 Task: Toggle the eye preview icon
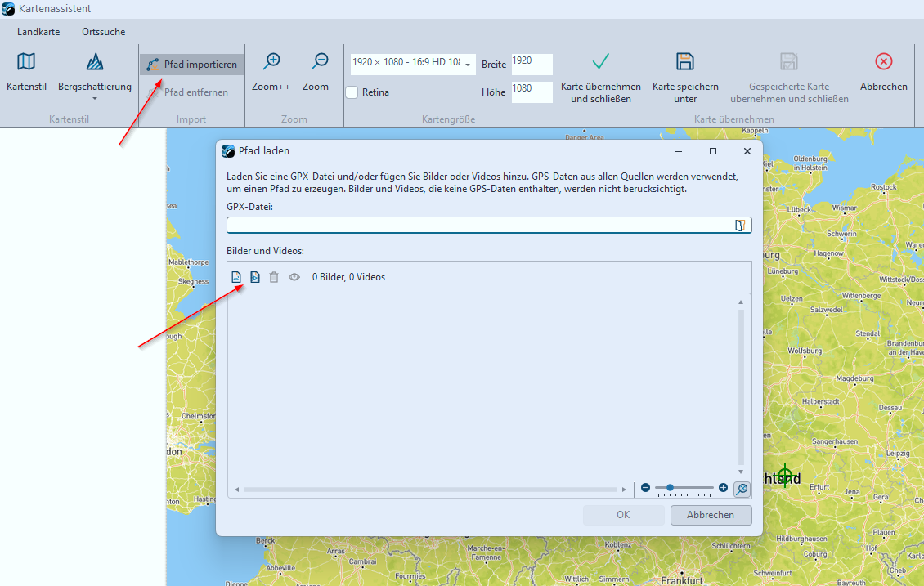click(294, 277)
